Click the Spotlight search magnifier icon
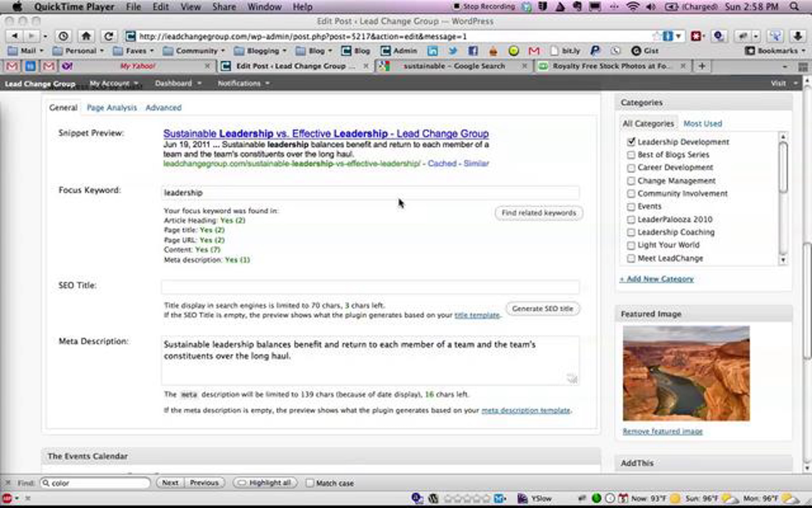This screenshot has height=508, width=812. 794,7
